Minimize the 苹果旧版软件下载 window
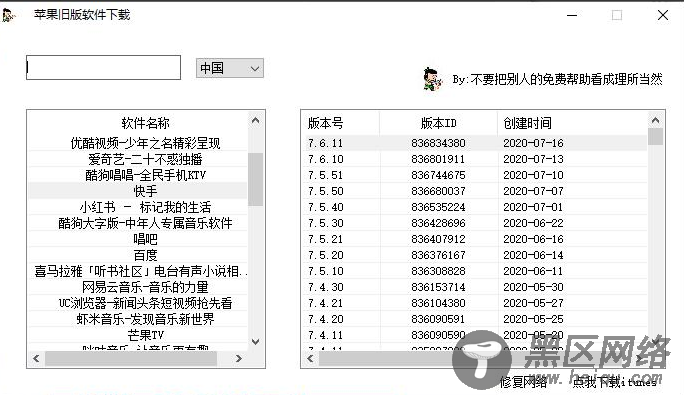684x395 pixels. (x=572, y=15)
